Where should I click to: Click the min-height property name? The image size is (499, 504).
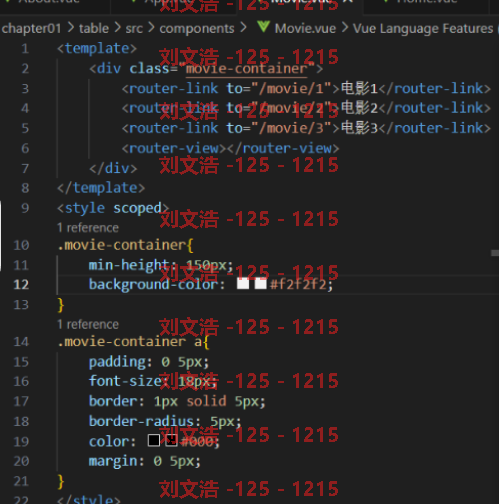129,265
